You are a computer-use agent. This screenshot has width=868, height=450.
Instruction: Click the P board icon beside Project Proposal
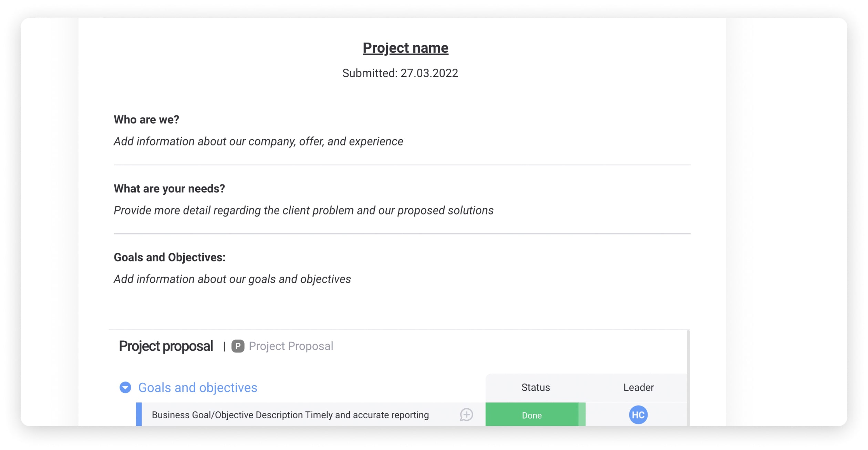click(238, 346)
